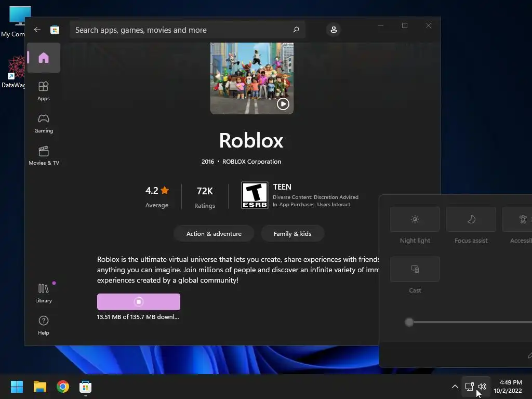Select the Action & adventure category tag
This screenshot has height=399, width=532.
pos(214,233)
